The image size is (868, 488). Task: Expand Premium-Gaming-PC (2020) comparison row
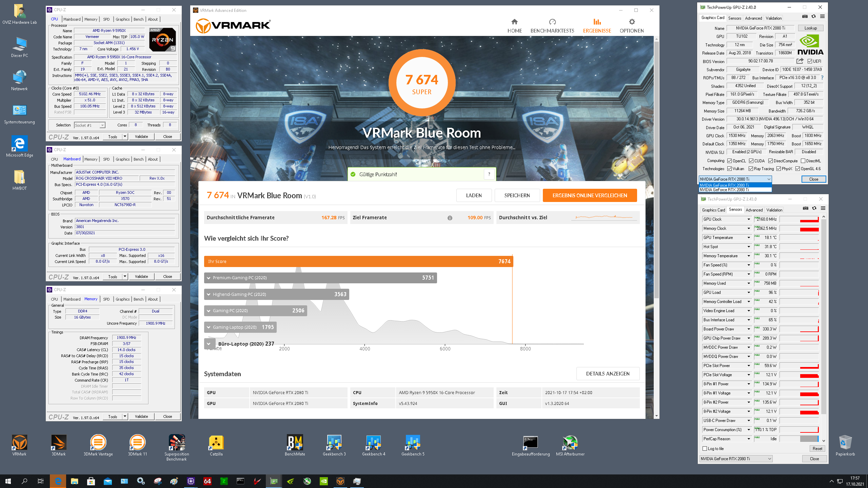(x=320, y=278)
